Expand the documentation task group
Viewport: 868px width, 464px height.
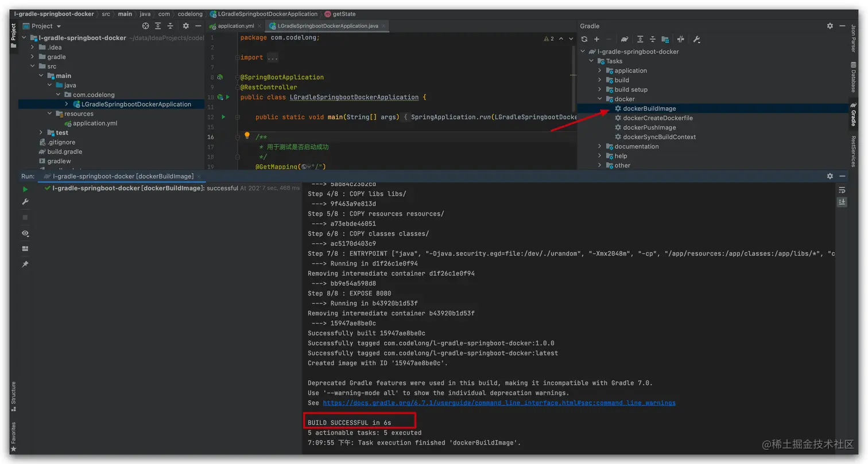point(600,146)
